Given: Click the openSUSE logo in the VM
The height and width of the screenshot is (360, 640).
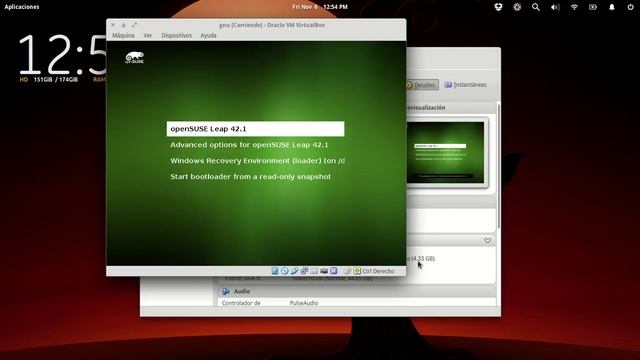Looking at the screenshot, I should tap(134, 58).
